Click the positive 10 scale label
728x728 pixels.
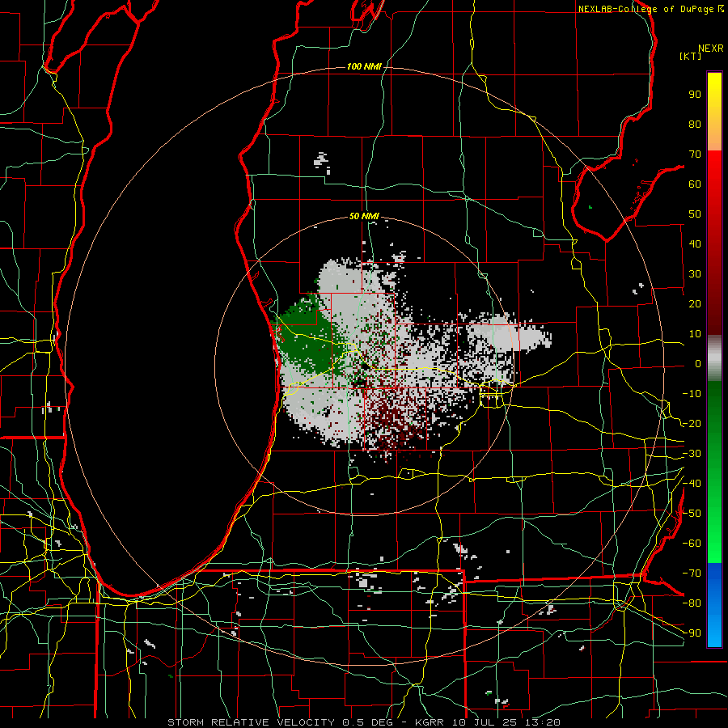[x=695, y=334]
